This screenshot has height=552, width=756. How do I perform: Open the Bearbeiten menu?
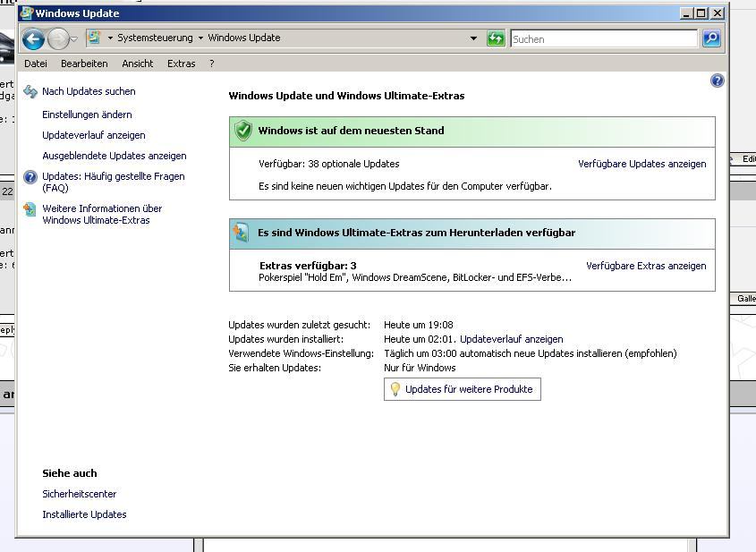[x=84, y=64]
